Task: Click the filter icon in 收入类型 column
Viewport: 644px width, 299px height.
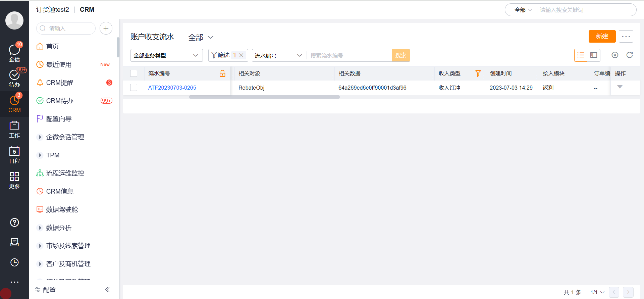Action: tap(478, 73)
